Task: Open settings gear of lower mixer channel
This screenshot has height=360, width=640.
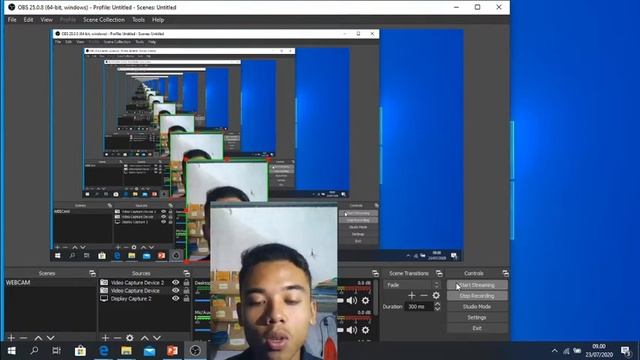Action: [x=365, y=330]
